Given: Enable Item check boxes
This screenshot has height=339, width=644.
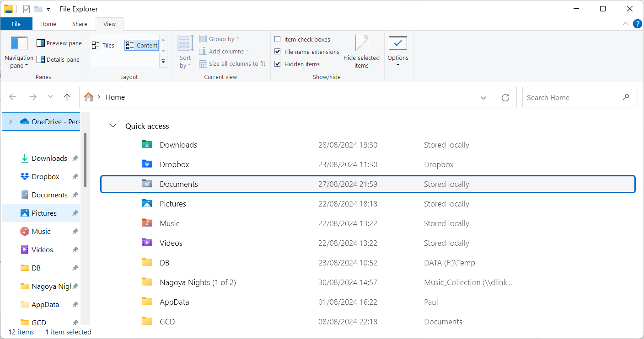Looking at the screenshot, I should point(278,39).
